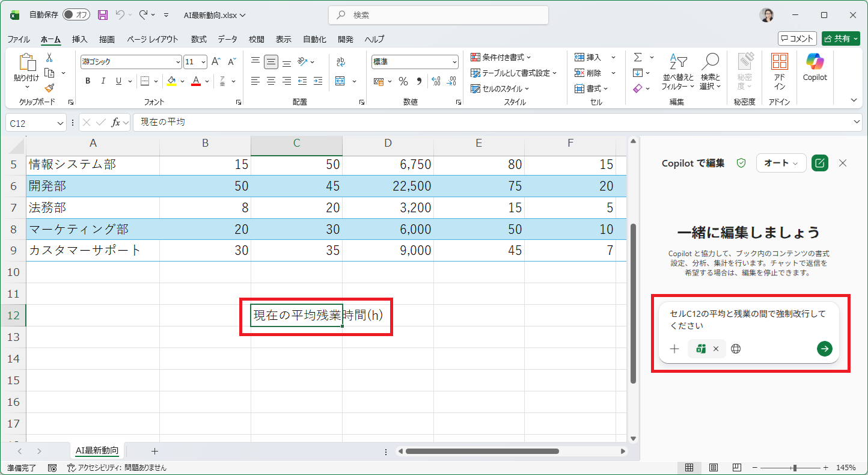Click the merge and center cells icon
868x475 pixels.
pyautogui.click(x=340, y=81)
